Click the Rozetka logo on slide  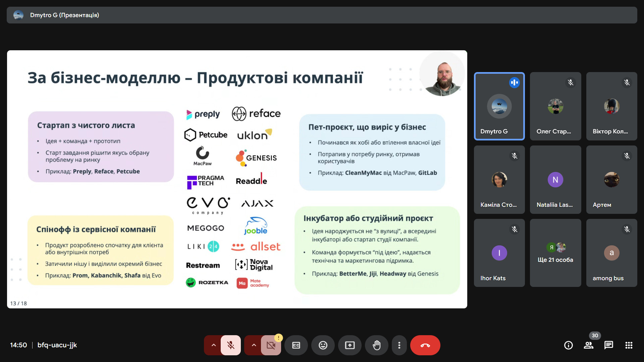coord(207,283)
